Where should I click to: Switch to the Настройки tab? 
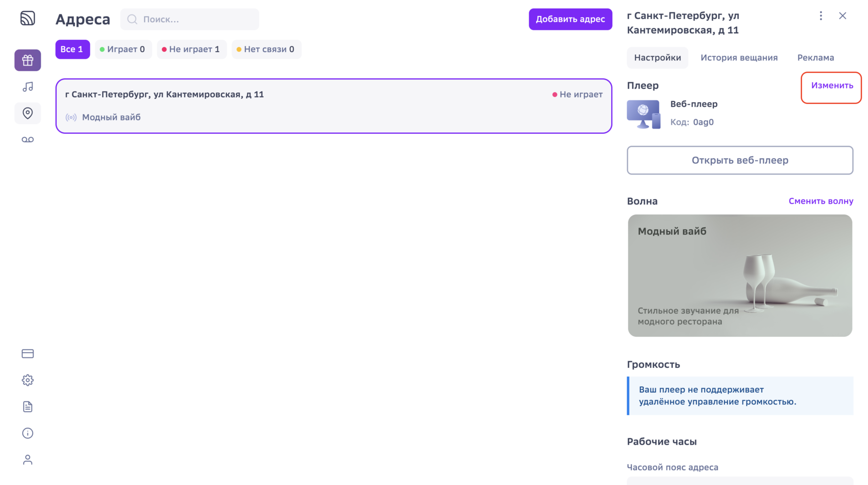click(x=657, y=57)
